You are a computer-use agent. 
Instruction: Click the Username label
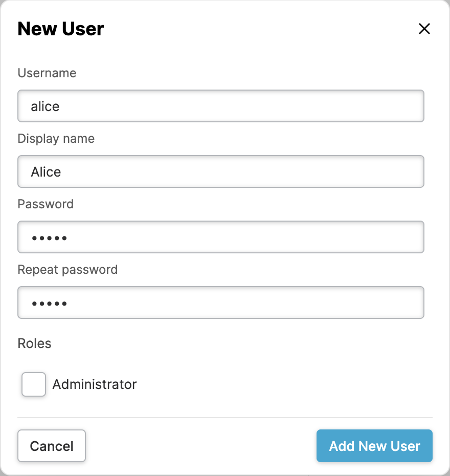47,73
